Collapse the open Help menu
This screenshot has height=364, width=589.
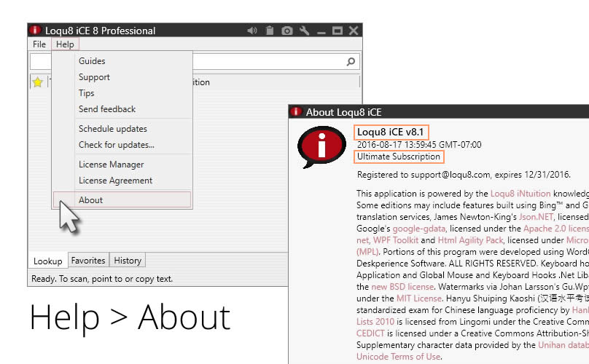[65, 44]
